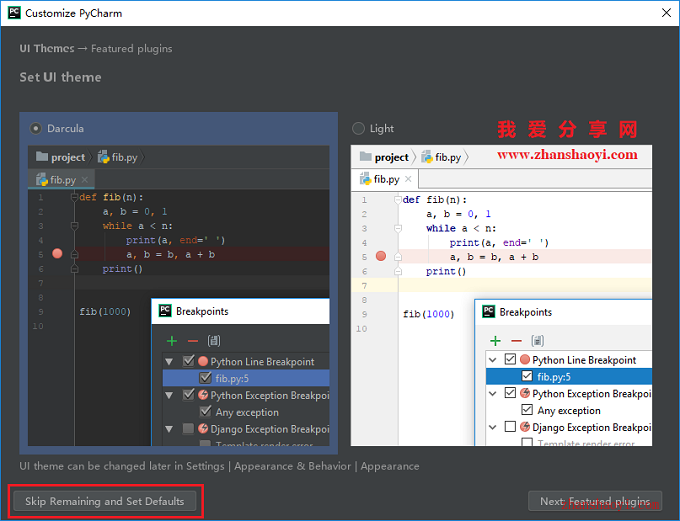680x521 pixels.
Task: Click Python Exception Breakpoint lightning icon in Light tree
Action: coord(525,393)
